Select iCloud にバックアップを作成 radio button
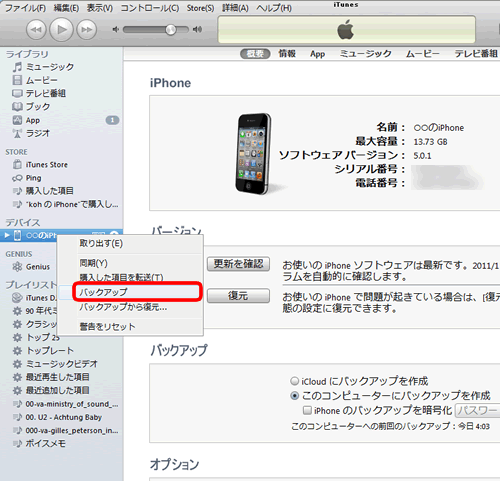Viewport: 500px width, 481px height. coord(294,381)
